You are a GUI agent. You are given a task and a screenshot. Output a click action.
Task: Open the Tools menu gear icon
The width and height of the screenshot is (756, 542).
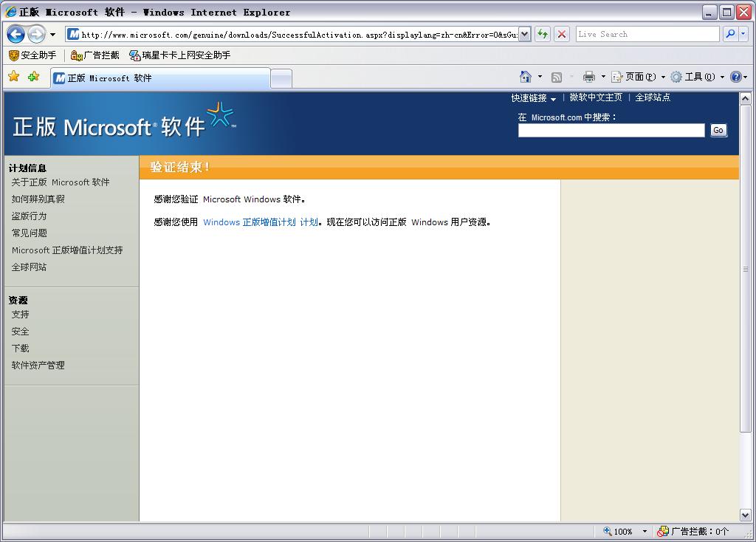point(676,77)
